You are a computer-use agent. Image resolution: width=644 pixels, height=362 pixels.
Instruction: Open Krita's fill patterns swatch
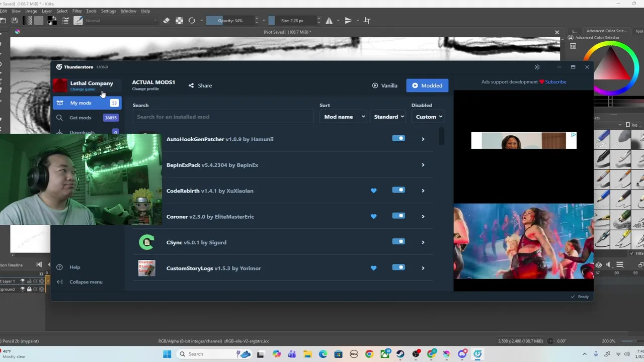39,21
